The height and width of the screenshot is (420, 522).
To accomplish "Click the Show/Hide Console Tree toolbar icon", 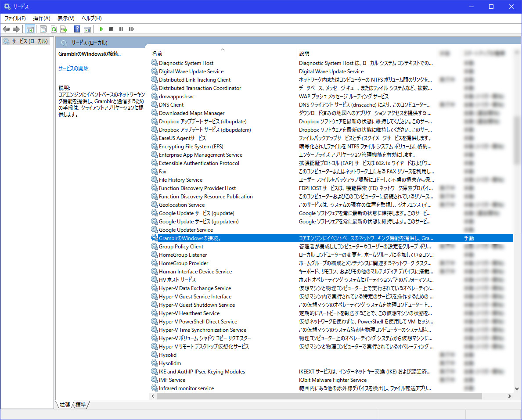I will click(30, 29).
